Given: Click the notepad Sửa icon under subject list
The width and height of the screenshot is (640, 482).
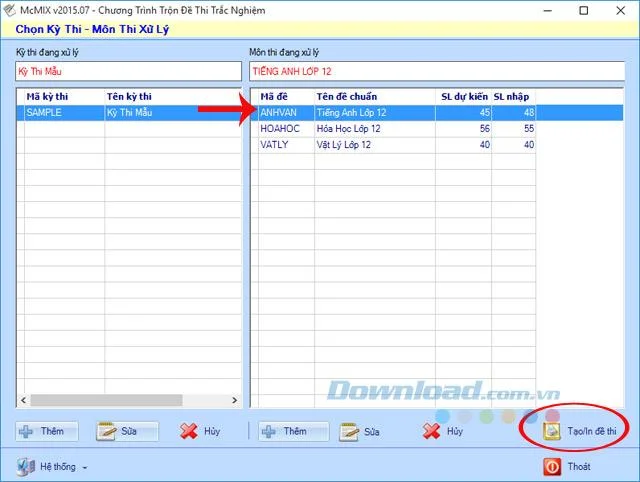Looking at the screenshot, I should pos(349,432).
